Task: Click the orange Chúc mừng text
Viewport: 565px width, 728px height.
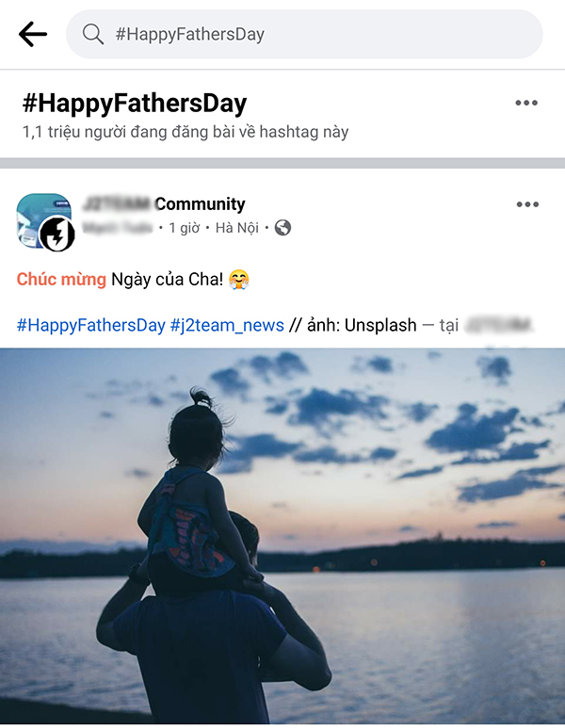Action: point(61,280)
